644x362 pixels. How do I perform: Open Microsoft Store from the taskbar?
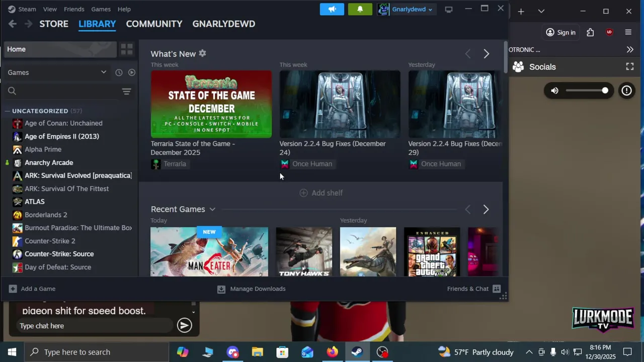282,352
